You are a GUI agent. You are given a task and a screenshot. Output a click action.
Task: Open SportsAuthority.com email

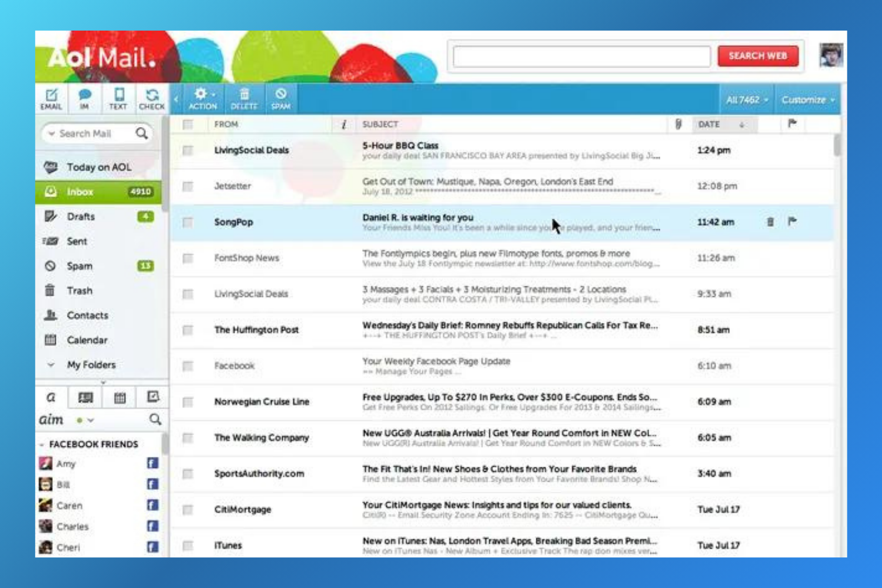(x=502, y=474)
